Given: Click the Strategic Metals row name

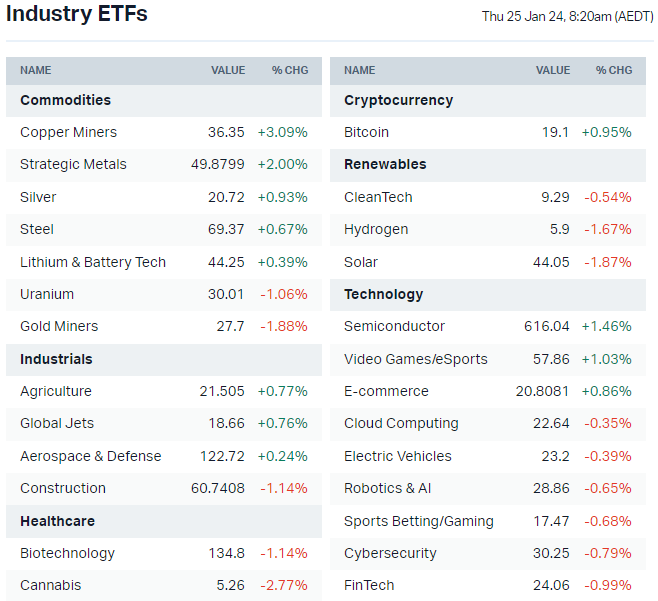Looking at the screenshot, I should (x=73, y=164).
